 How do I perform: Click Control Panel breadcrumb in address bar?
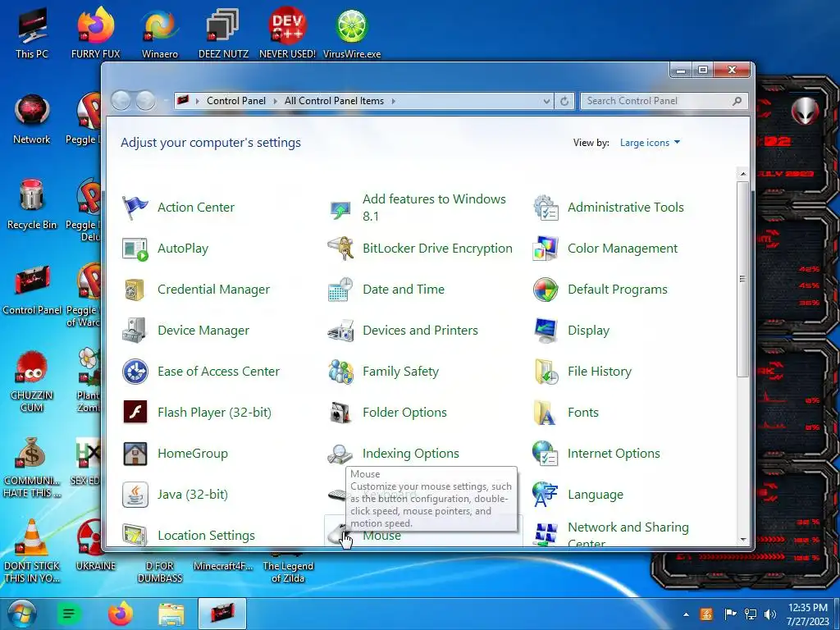point(235,101)
